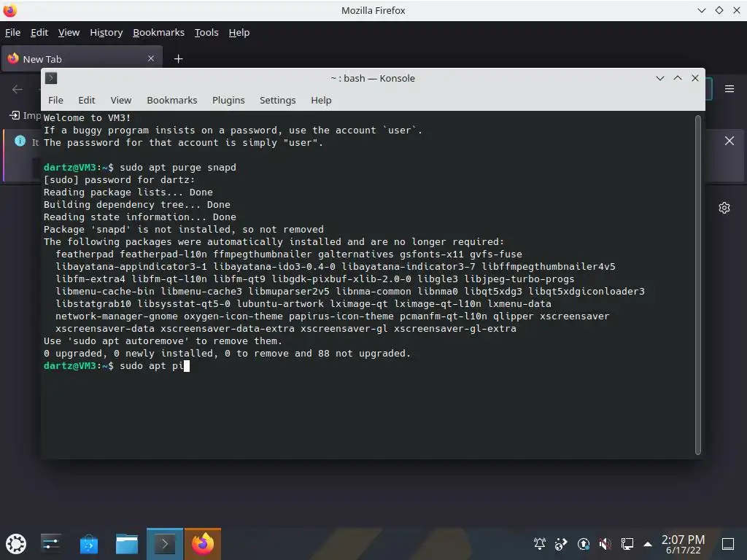The height and width of the screenshot is (560, 747).
Task: Open Konsole Plugins menu
Action: coord(228,101)
